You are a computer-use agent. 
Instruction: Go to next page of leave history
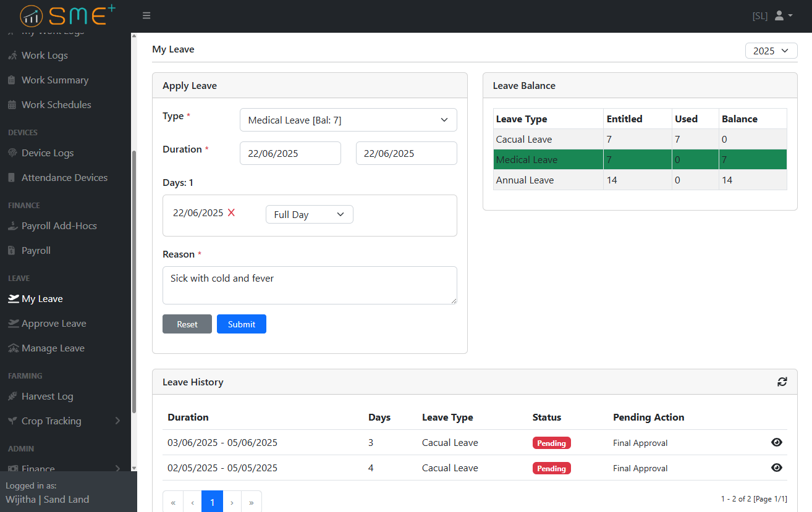pyautogui.click(x=232, y=503)
